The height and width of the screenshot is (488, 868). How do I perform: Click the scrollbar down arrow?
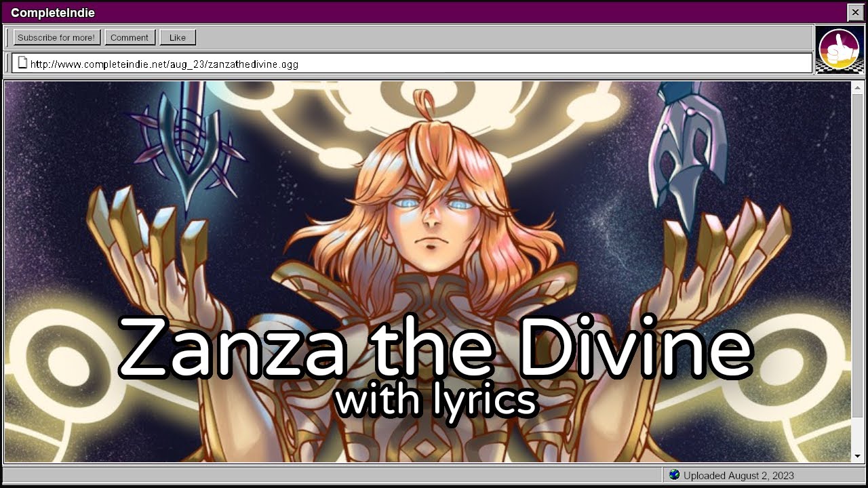[x=858, y=455]
